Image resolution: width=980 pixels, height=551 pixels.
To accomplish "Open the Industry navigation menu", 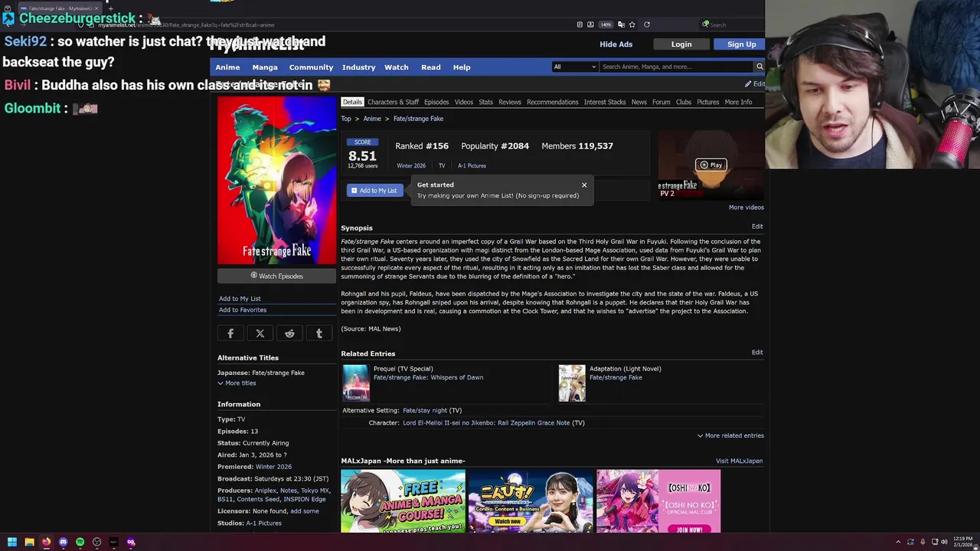I will [x=358, y=67].
